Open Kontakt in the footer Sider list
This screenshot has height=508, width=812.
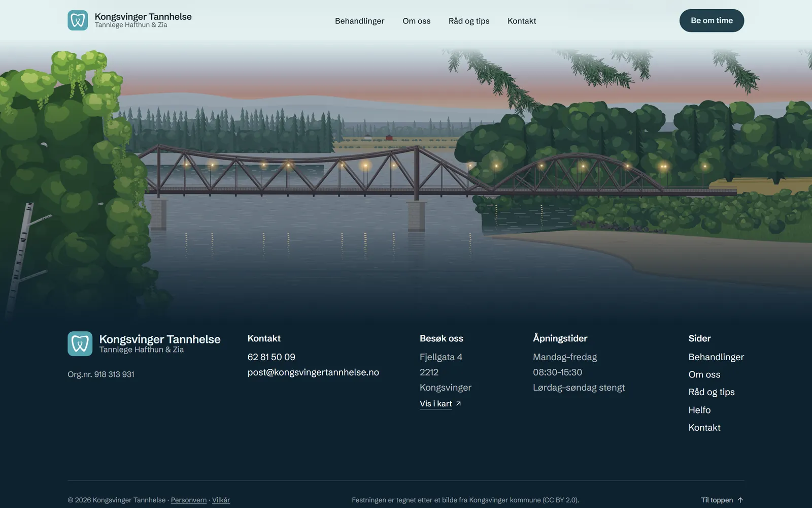click(x=704, y=428)
